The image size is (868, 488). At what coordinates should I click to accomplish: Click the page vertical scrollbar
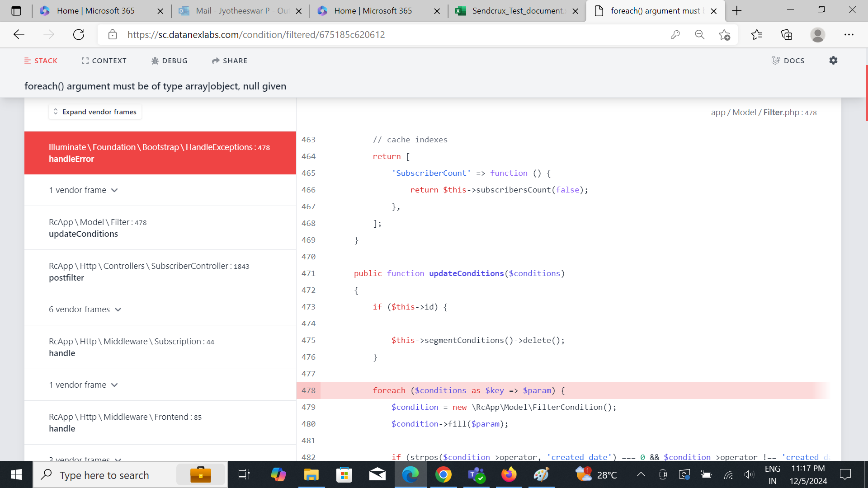tap(866, 93)
